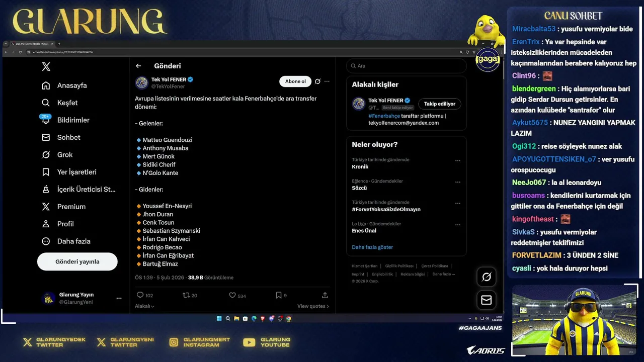Open Çerez Politikası footer link

[435, 266]
